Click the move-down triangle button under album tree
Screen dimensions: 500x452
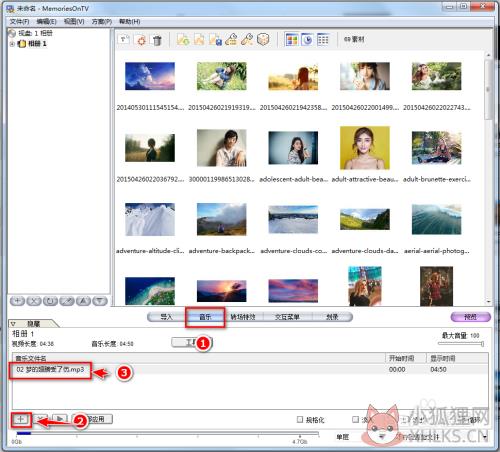[100, 301]
